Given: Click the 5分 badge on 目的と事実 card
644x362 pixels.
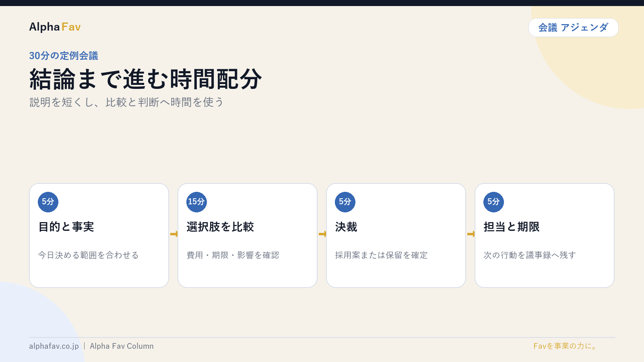Looking at the screenshot, I should point(48,202).
